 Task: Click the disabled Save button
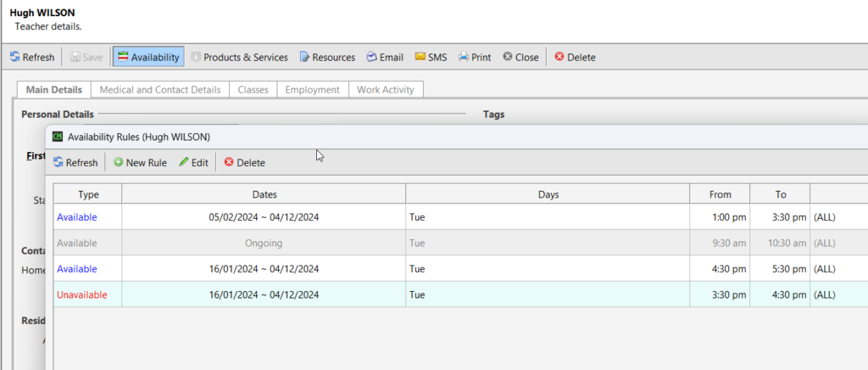click(86, 57)
